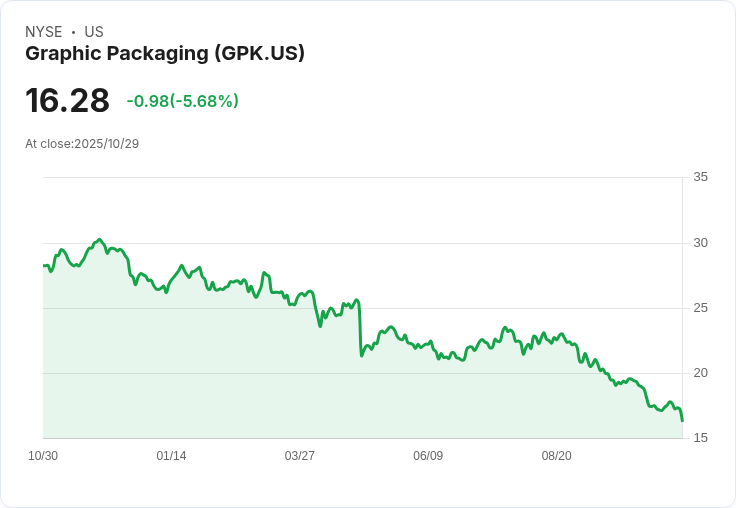Click the US market label
736x508 pixels.
94,32
